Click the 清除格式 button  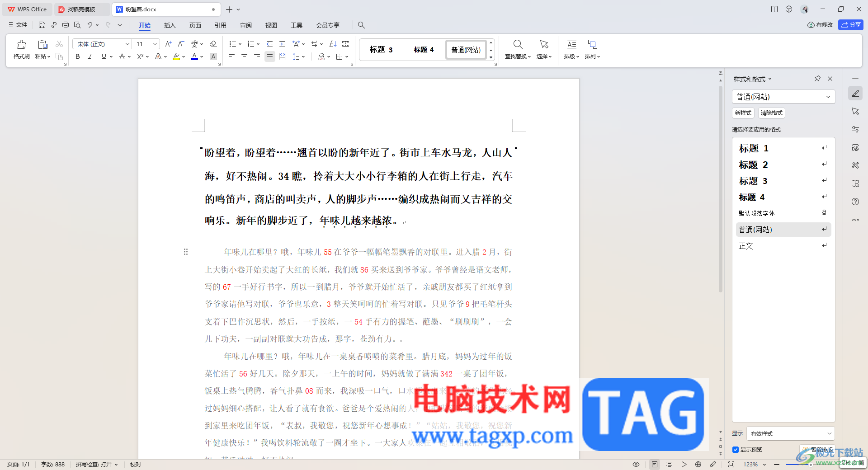coord(771,113)
